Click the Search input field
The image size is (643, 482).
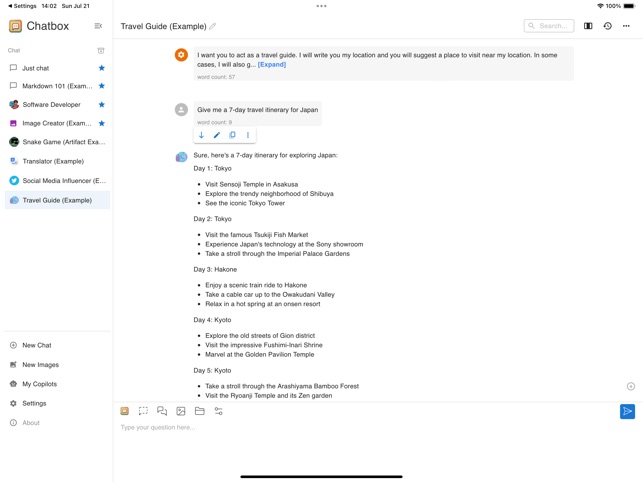(x=549, y=26)
